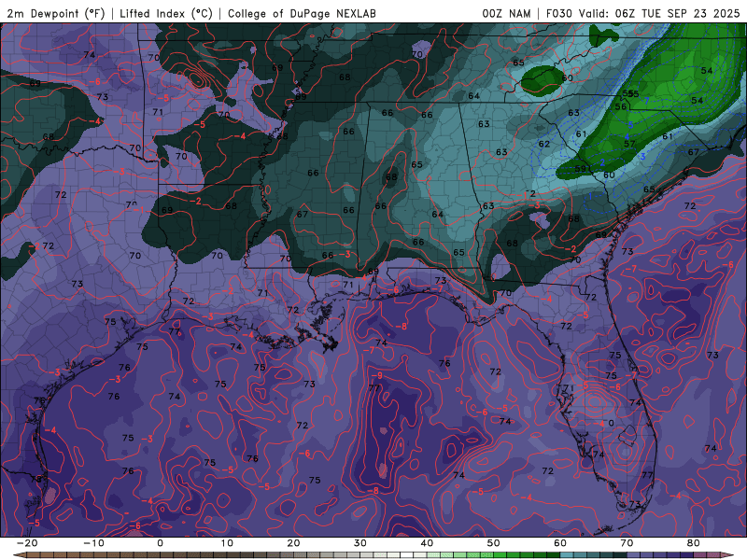Image resolution: width=747 pixels, height=560 pixels.
Task: Click the red '-9' lifted index label
Action: click(376, 376)
